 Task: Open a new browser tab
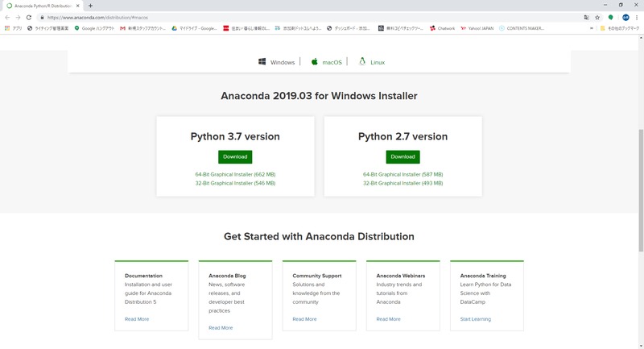pos(90,6)
